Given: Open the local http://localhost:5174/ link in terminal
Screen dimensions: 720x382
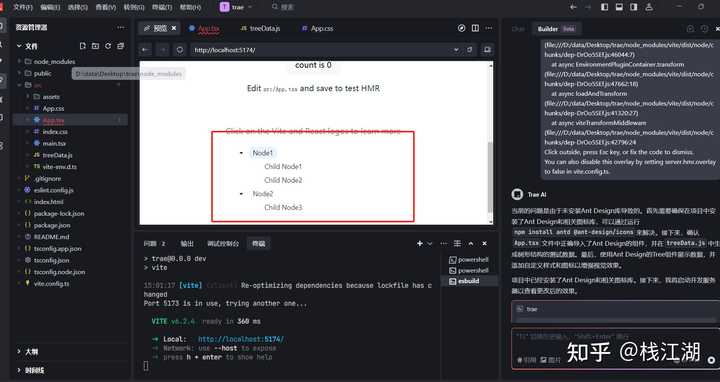Looking at the screenshot, I should [241, 339].
